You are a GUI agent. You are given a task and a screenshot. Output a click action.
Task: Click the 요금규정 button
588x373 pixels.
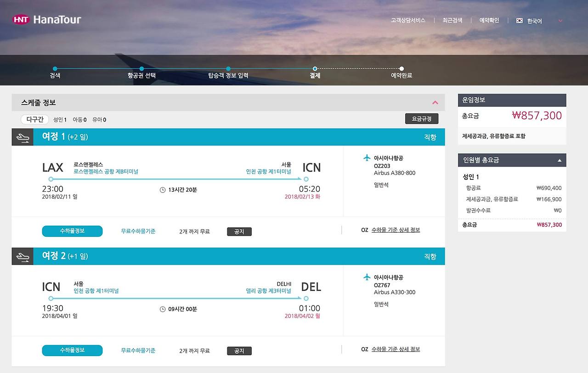[422, 119]
